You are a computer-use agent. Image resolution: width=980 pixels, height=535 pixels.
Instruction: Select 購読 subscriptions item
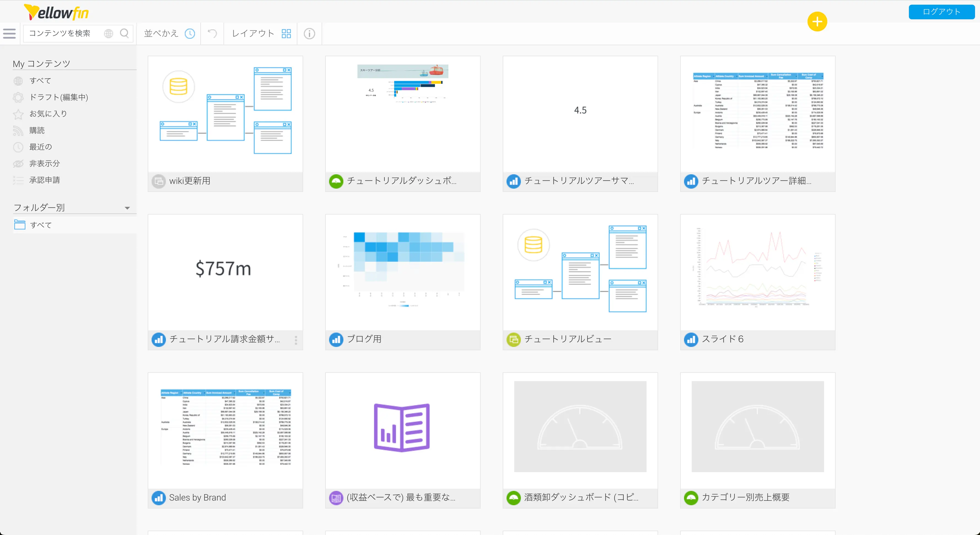click(37, 130)
